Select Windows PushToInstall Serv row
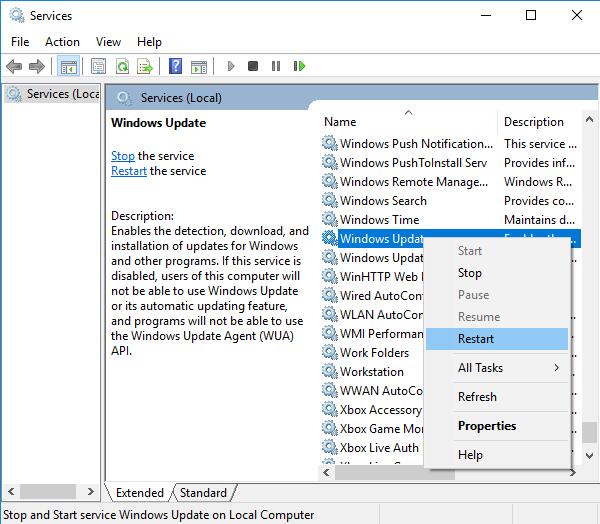The width and height of the screenshot is (600, 524). click(451, 163)
